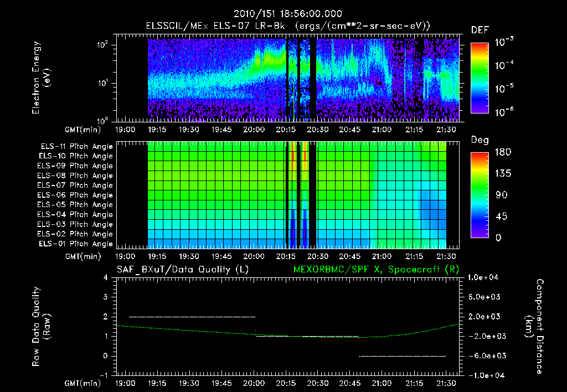
Task: Select the Electron Energy (eV) axis label
Action: click(x=41, y=78)
